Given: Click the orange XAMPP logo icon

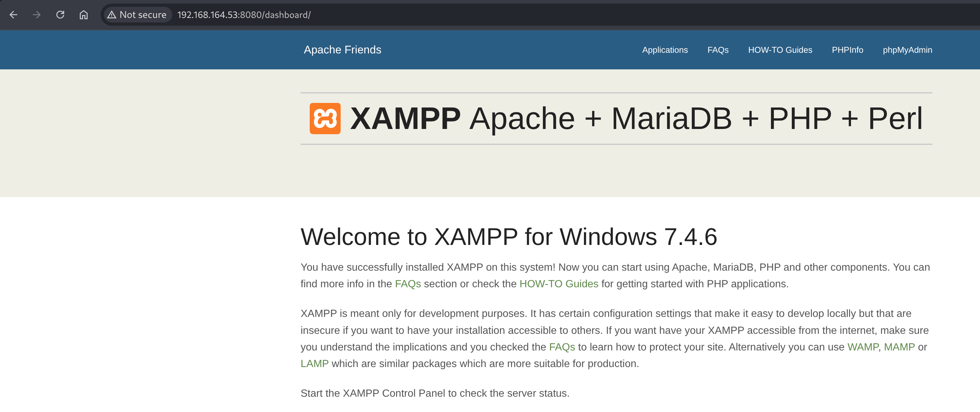Looking at the screenshot, I should click(325, 118).
